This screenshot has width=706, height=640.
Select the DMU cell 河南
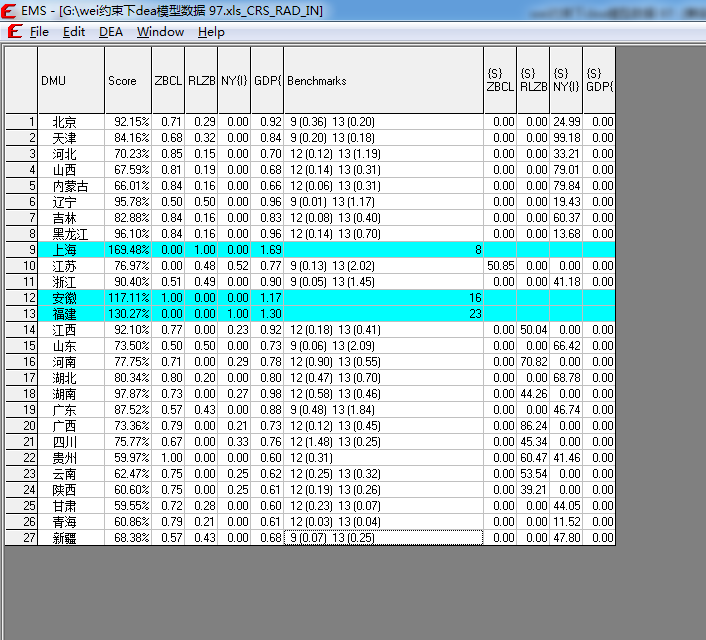pyautogui.click(x=71, y=362)
